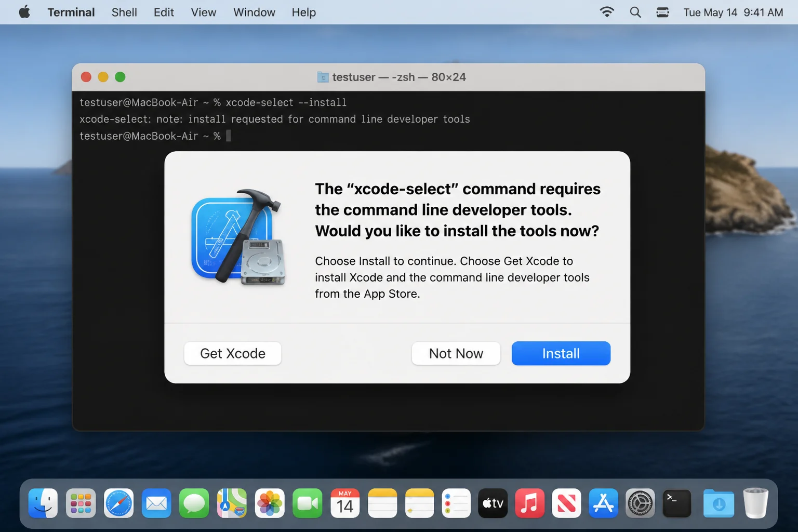This screenshot has height=532, width=798.
Task: Open Control Center icon
Action: coord(662,12)
